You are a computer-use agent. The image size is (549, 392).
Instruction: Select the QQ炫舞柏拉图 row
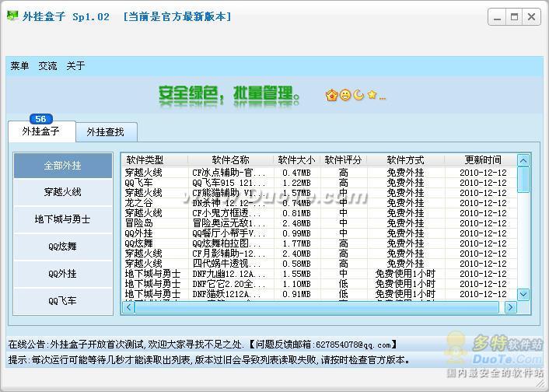coord(320,243)
